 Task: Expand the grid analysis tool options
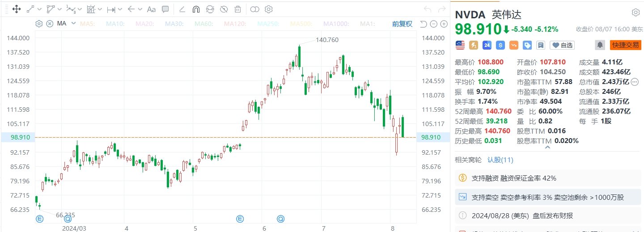(100, 9)
